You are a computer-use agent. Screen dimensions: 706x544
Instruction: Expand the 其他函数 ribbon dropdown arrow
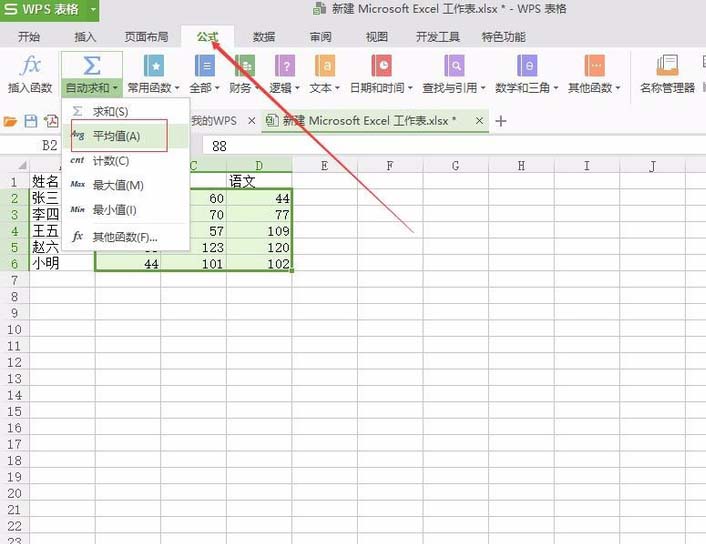[618, 88]
